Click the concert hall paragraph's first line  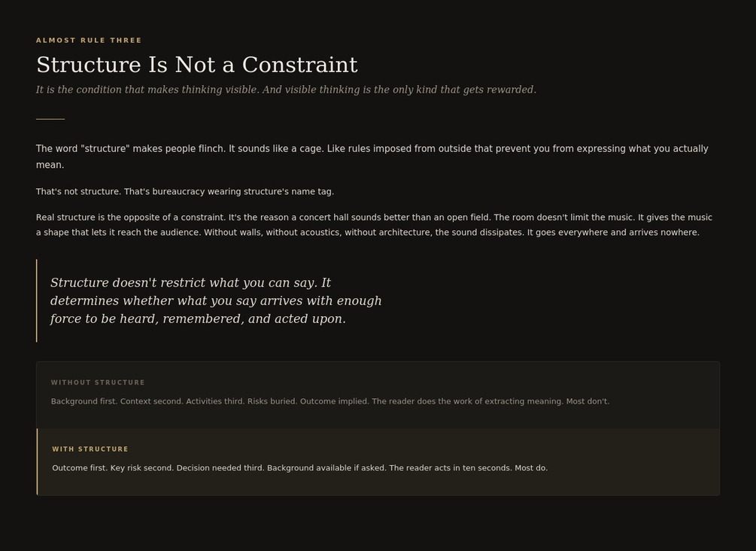(374, 218)
